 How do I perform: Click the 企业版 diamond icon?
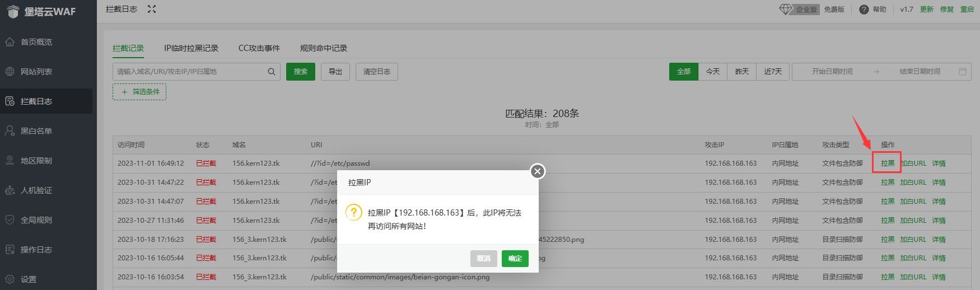(x=786, y=10)
